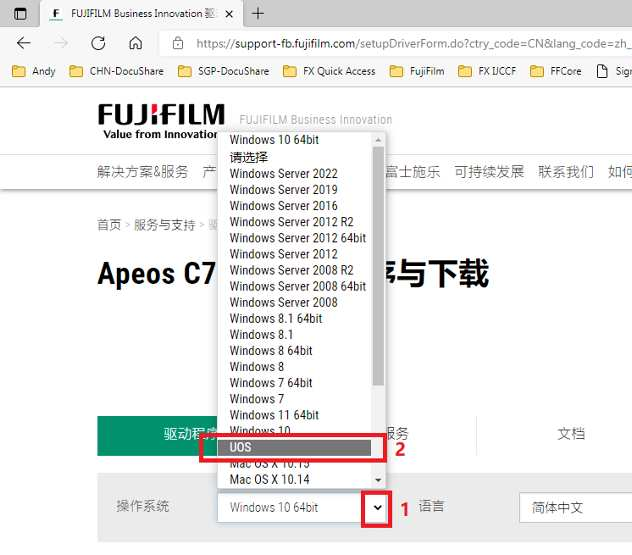632x555 pixels.
Task: Click the OS list scrollbar thumb
Action: [378, 266]
